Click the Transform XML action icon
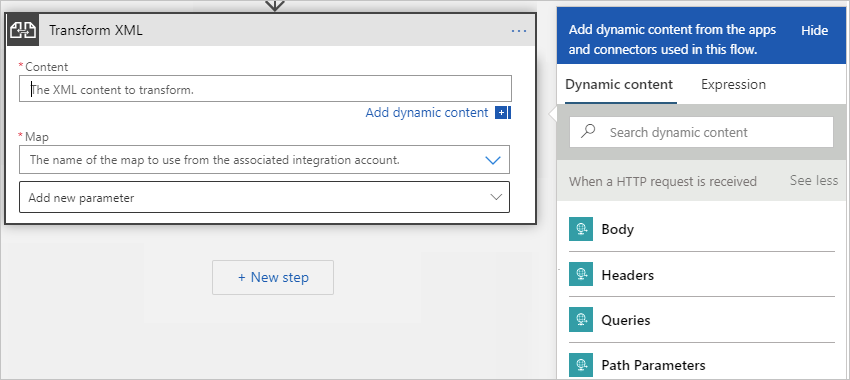The height and width of the screenshot is (380, 850). click(x=23, y=30)
